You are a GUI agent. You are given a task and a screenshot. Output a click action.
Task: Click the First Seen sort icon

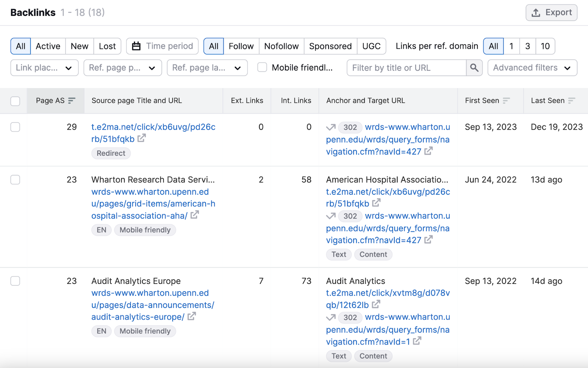[x=507, y=100]
